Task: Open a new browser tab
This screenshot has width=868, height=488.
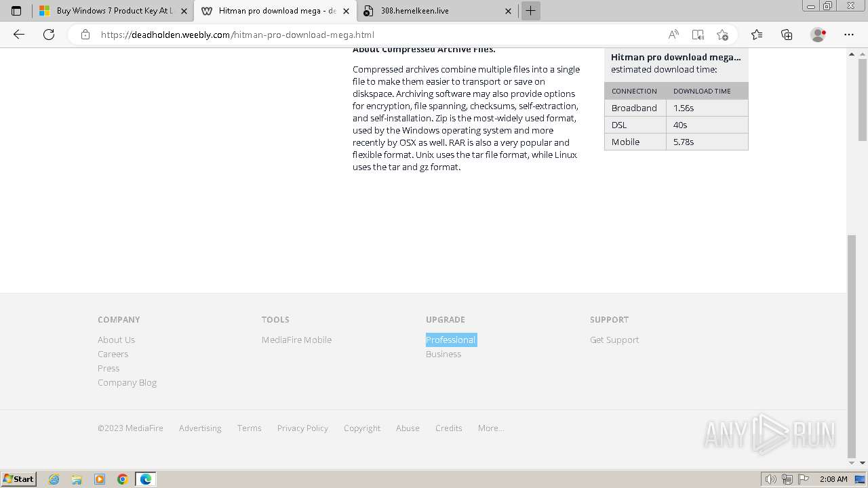Action: point(531,11)
